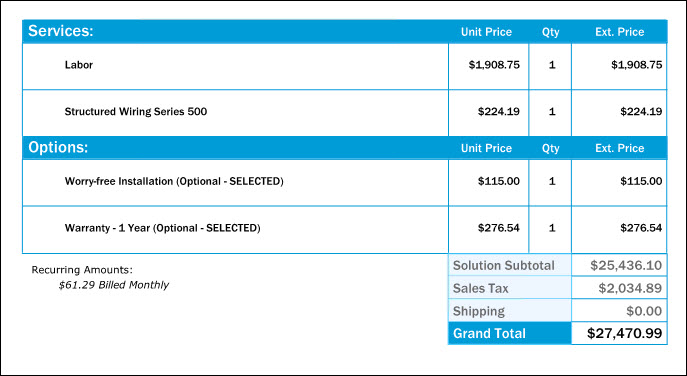Click Structured Wiring ext. price $224.19
Screen dimensions: 687x376
tap(641, 111)
